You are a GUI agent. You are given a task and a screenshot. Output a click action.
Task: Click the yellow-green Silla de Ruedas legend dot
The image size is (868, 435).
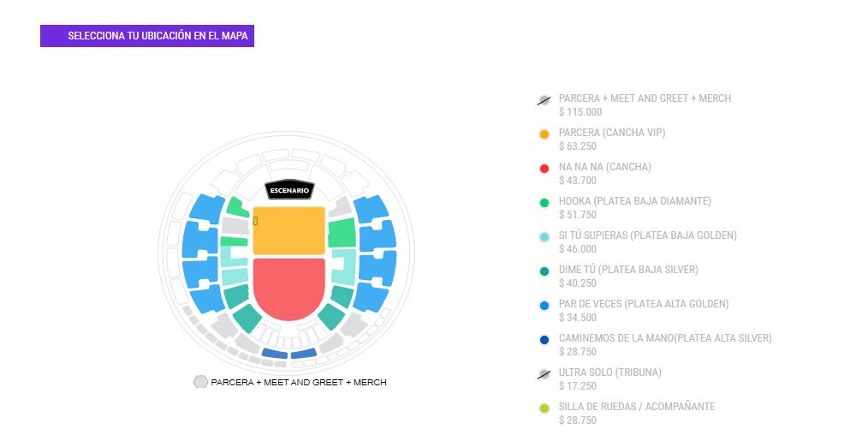click(x=544, y=408)
